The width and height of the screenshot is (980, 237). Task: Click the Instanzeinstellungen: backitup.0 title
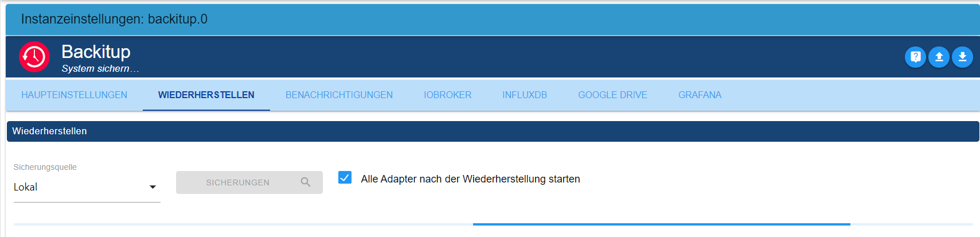[114, 20]
